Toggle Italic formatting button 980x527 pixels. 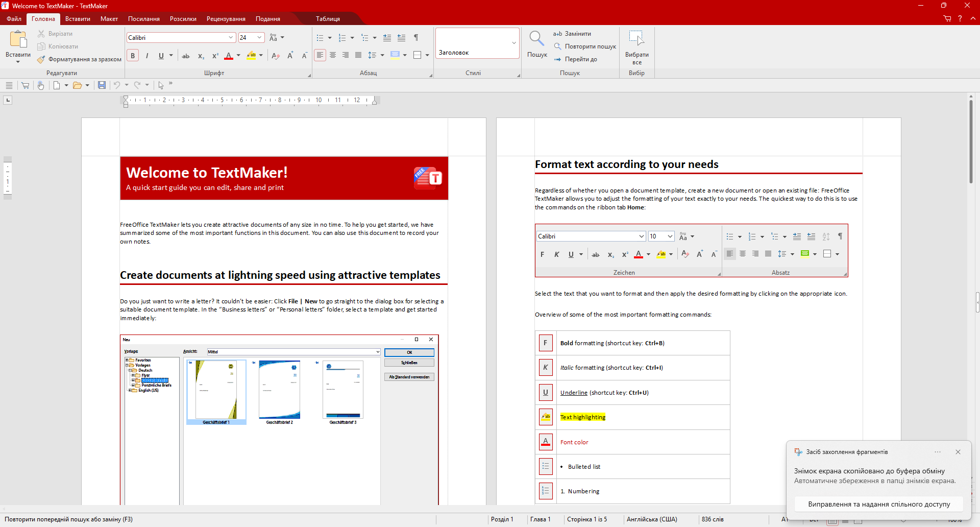click(x=147, y=56)
